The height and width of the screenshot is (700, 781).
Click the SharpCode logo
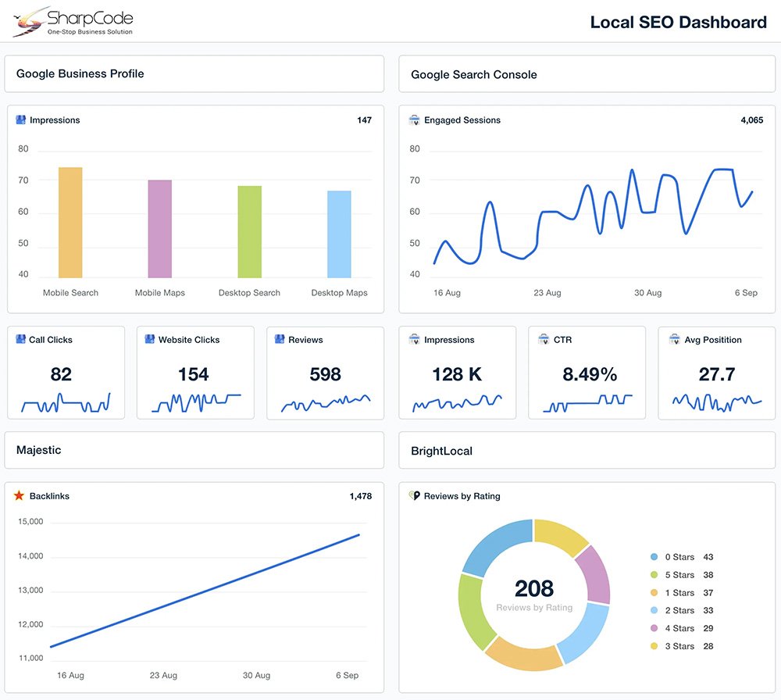73,21
